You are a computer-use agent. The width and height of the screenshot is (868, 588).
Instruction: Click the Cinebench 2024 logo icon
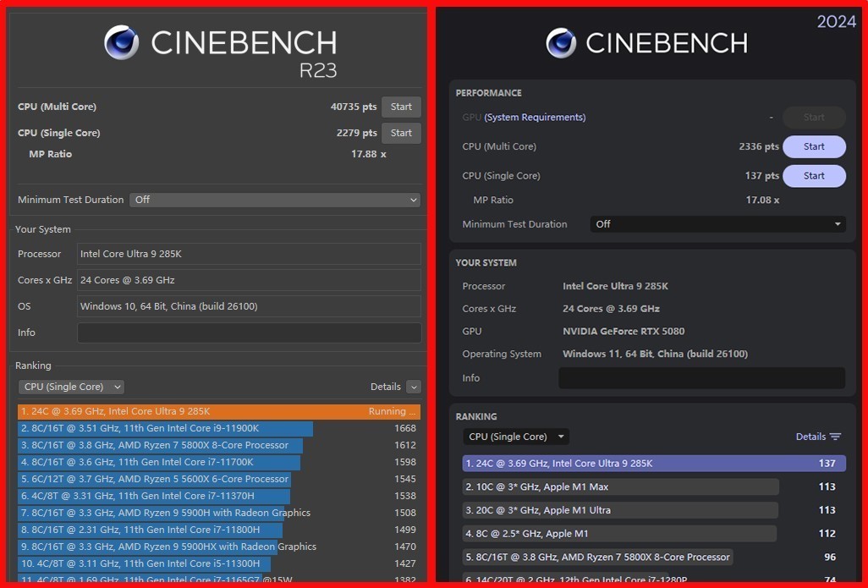pyautogui.click(x=560, y=43)
